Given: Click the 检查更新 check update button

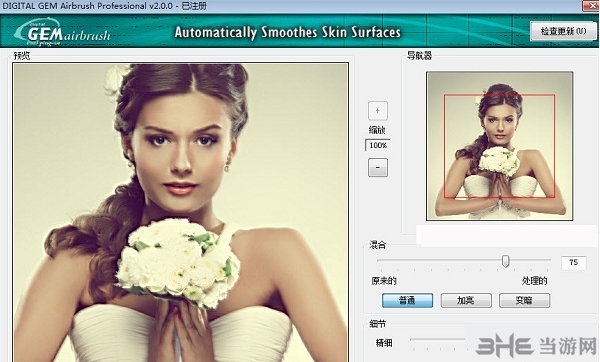Looking at the screenshot, I should [x=563, y=31].
